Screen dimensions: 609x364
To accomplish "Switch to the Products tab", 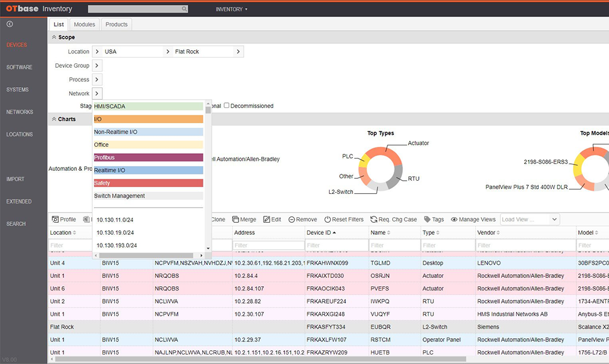I will pos(117,24).
